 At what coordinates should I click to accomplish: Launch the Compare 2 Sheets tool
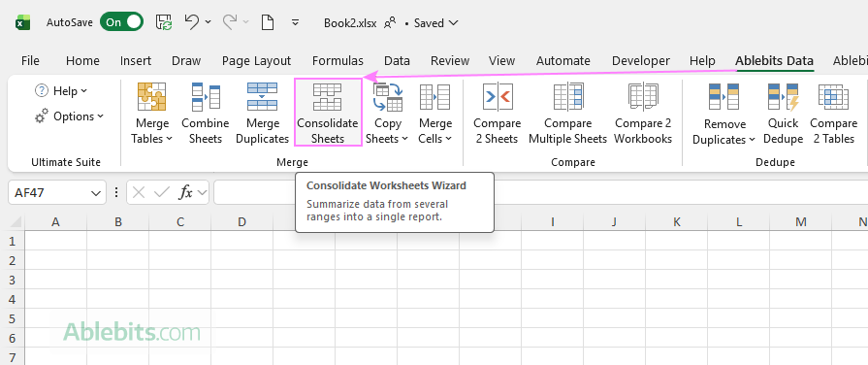(x=498, y=114)
